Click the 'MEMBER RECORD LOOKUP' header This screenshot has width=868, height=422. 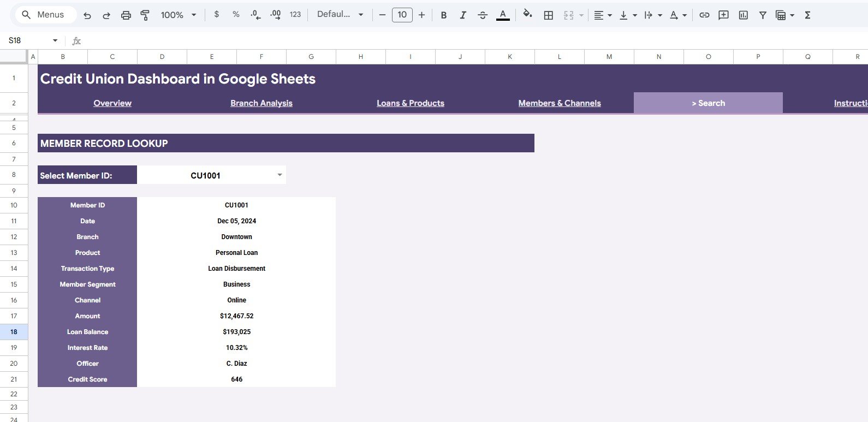click(x=286, y=143)
